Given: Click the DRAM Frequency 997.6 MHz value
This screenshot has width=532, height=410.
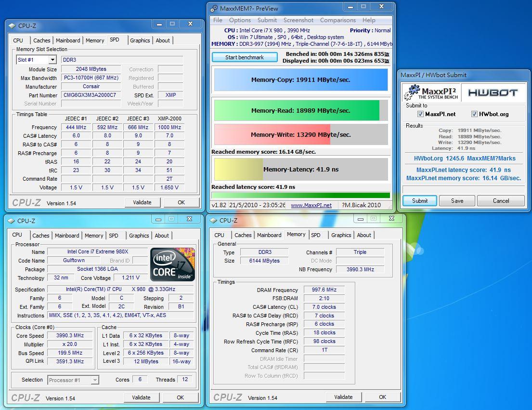Looking at the screenshot, I should [x=324, y=290].
